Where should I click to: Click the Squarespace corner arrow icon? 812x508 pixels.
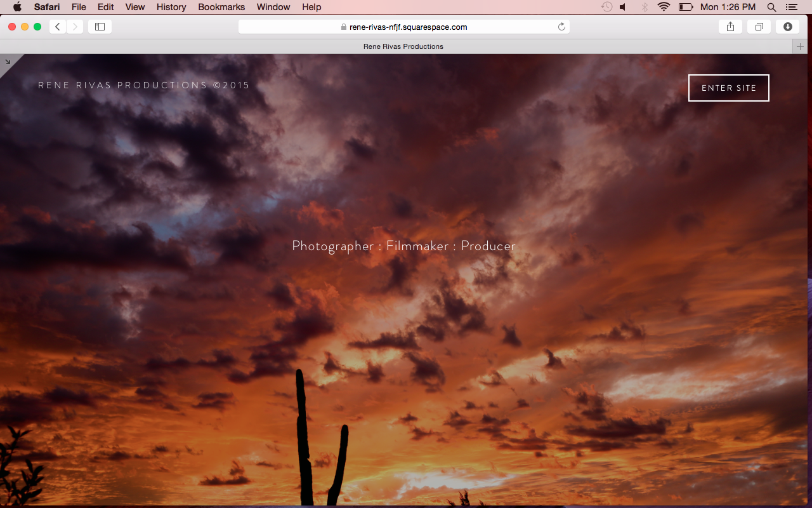point(8,62)
